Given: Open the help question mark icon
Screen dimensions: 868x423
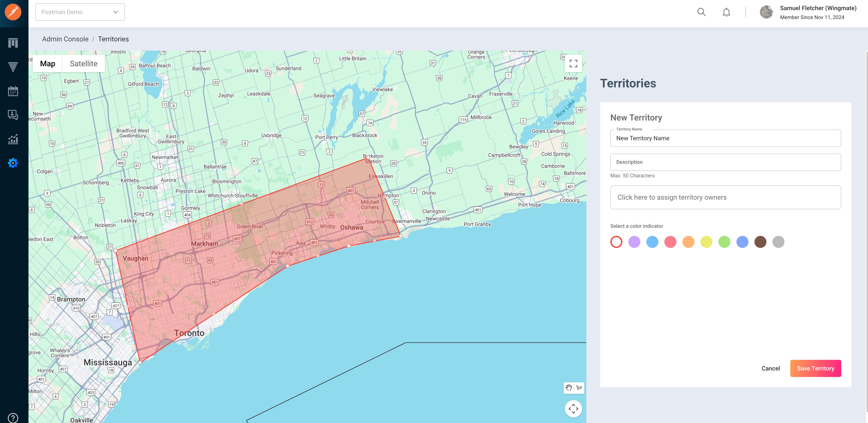Looking at the screenshot, I should (13, 418).
